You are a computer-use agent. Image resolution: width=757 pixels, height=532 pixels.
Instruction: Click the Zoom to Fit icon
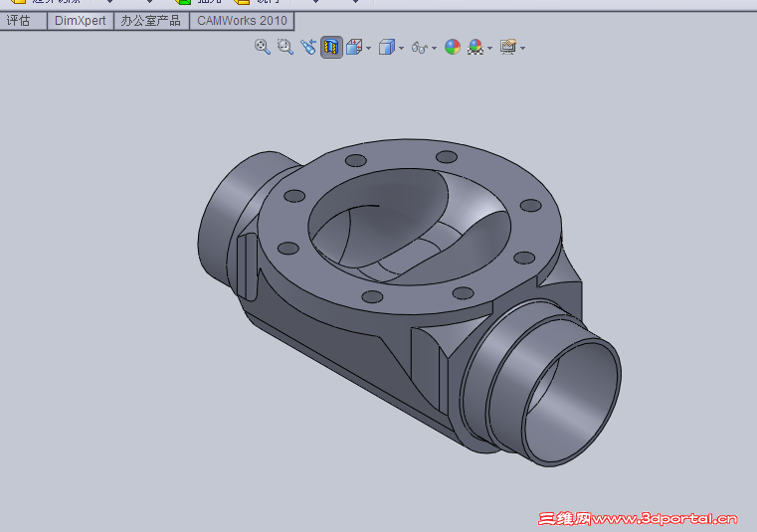263,47
